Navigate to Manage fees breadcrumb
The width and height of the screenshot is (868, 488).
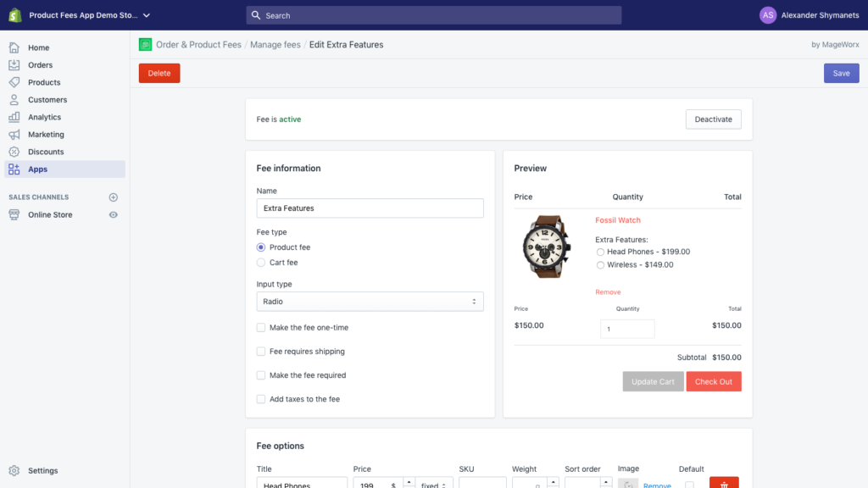click(275, 44)
